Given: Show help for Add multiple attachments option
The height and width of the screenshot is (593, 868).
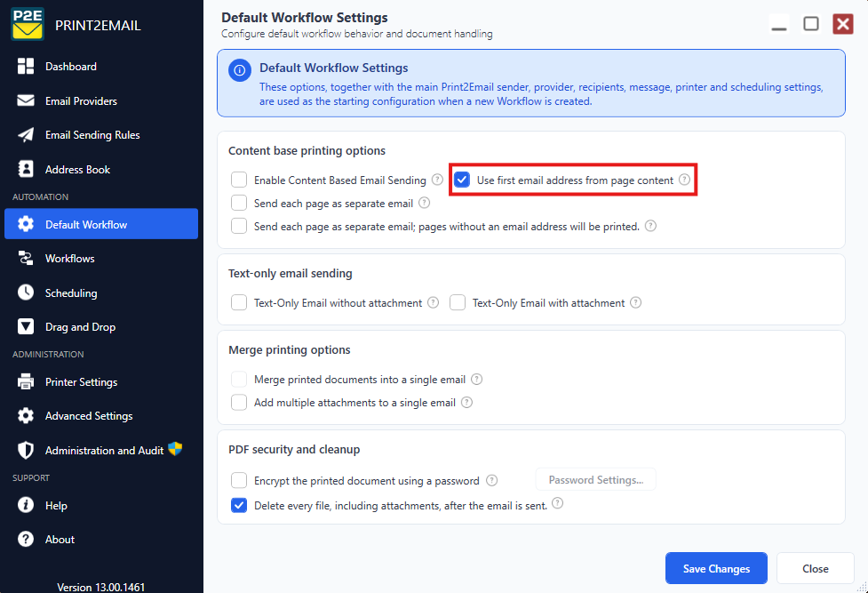Looking at the screenshot, I should (467, 403).
